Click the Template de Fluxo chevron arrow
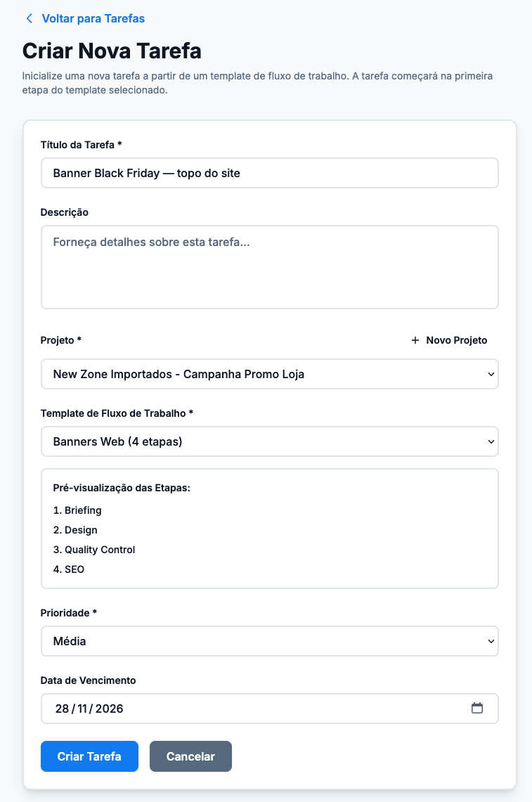 pos(491,441)
